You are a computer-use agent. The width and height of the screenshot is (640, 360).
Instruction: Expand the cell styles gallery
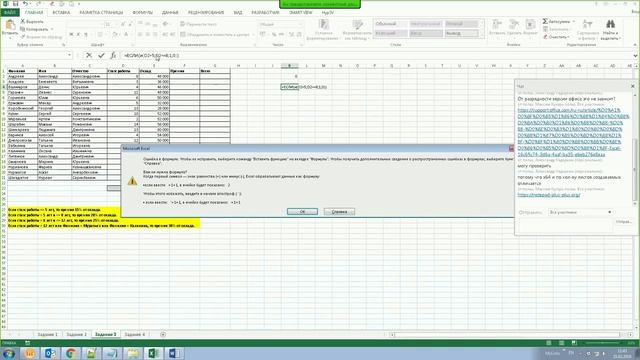(x=482, y=36)
